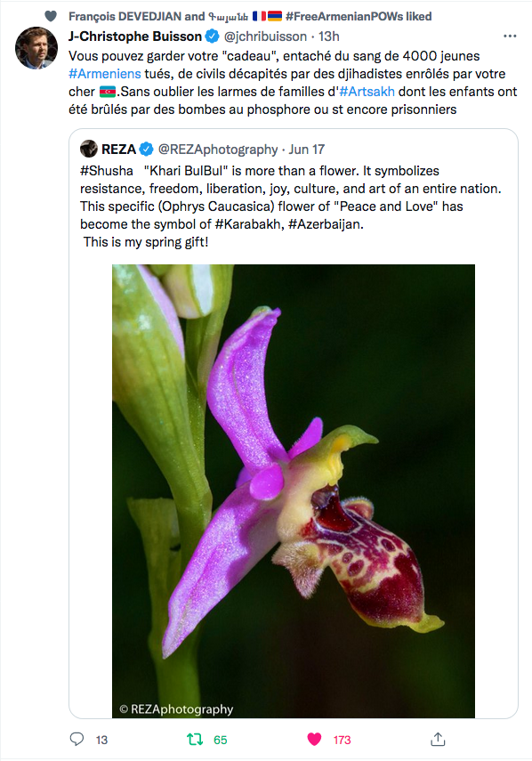This screenshot has height=761, width=532.
Task: Unlike the tweet with the pink heart
Action: [314, 739]
